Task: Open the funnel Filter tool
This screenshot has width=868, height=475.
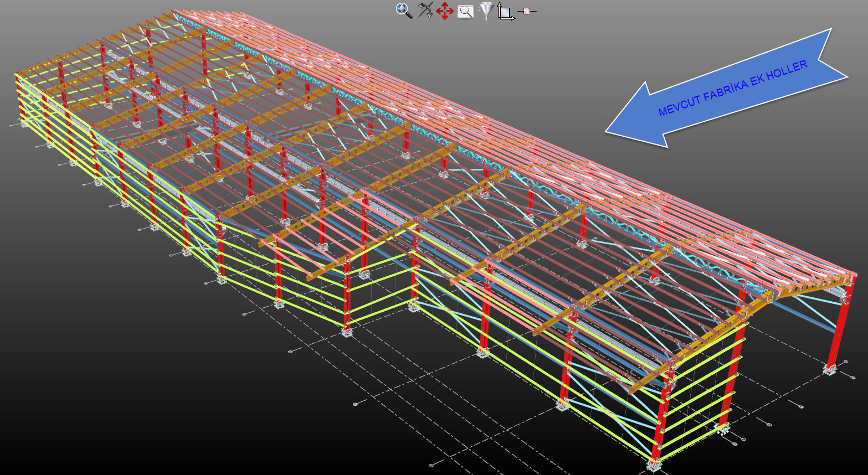Action: [486, 11]
